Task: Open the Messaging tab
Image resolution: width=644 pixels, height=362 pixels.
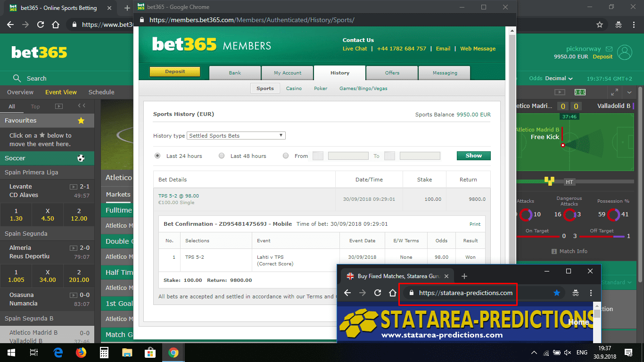Action: 445,73
